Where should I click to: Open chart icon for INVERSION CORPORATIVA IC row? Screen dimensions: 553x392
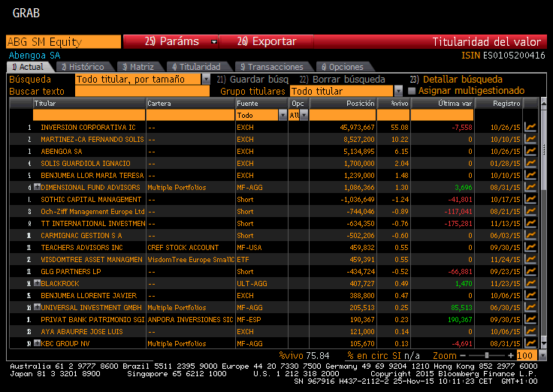point(530,127)
